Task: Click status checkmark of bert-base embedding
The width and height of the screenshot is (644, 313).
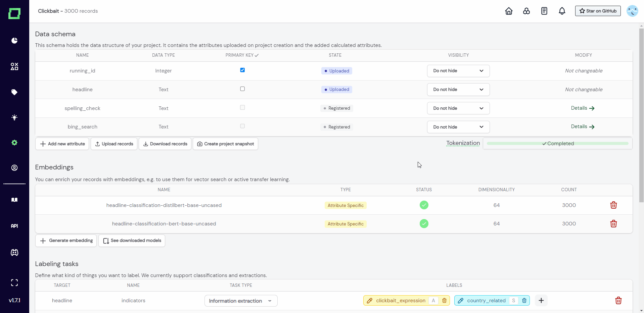Action: tap(424, 224)
